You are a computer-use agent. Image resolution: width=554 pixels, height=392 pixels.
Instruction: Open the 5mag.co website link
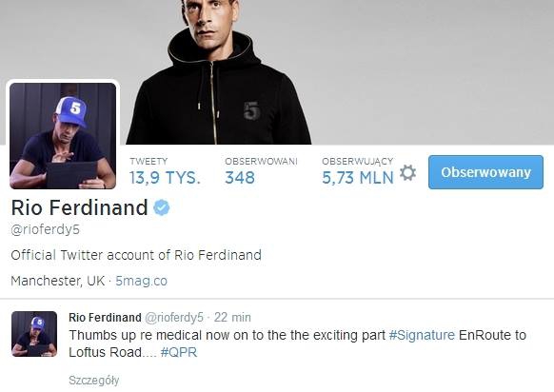141,281
